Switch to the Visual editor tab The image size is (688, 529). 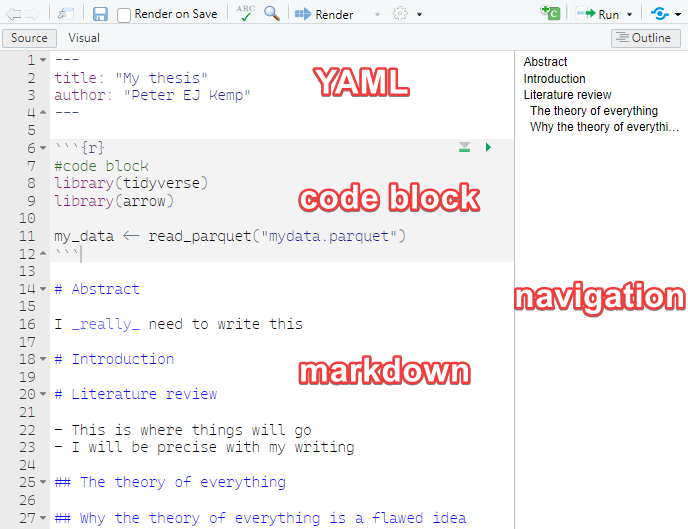(84, 38)
